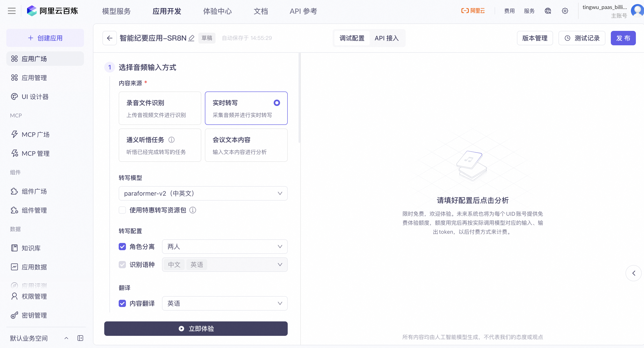Uncheck the 角色分离 checkbox

click(122, 247)
